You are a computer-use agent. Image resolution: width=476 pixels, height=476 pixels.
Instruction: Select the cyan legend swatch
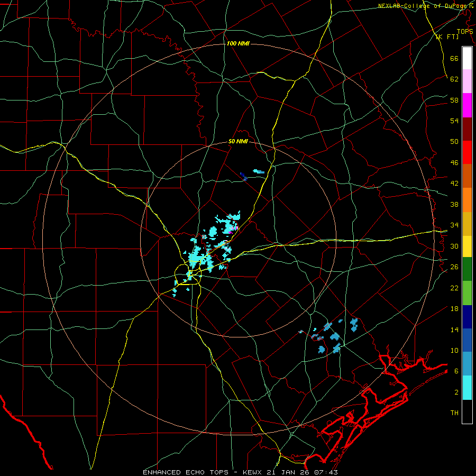[467, 388]
